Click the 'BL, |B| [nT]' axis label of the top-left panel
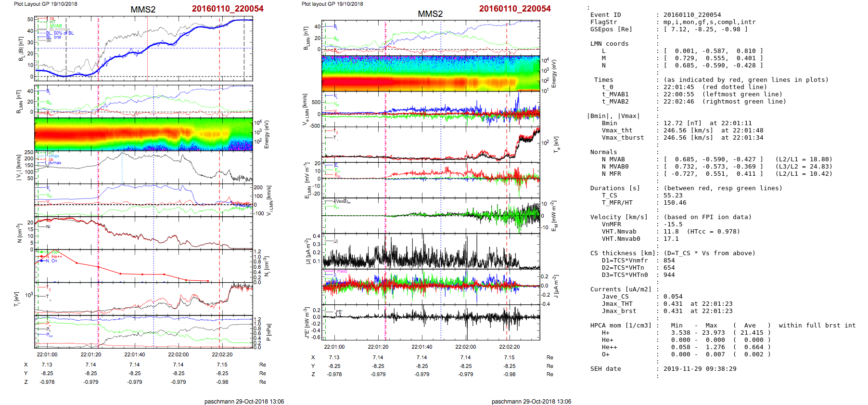The image size is (868, 405). click(x=21, y=48)
